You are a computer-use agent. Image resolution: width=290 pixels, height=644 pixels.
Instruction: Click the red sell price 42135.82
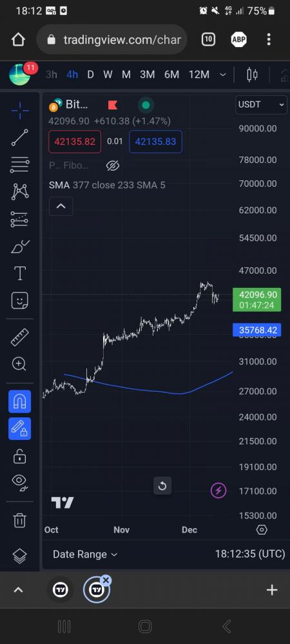[x=75, y=142]
